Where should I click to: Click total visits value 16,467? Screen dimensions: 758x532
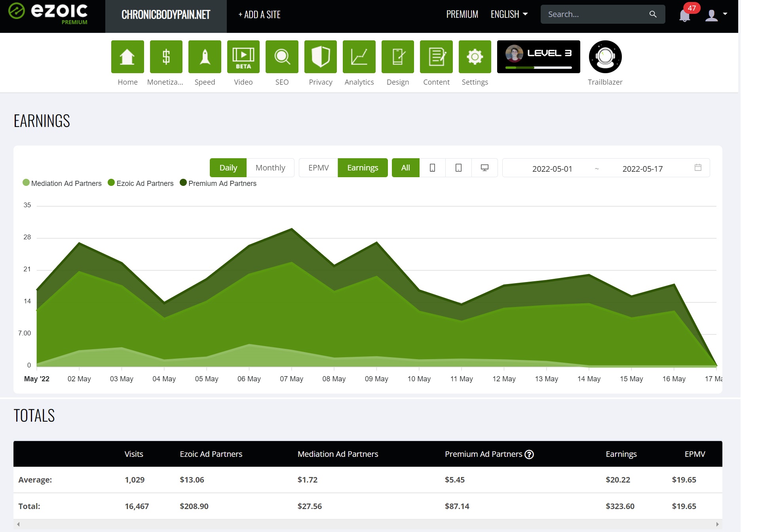pyautogui.click(x=137, y=506)
